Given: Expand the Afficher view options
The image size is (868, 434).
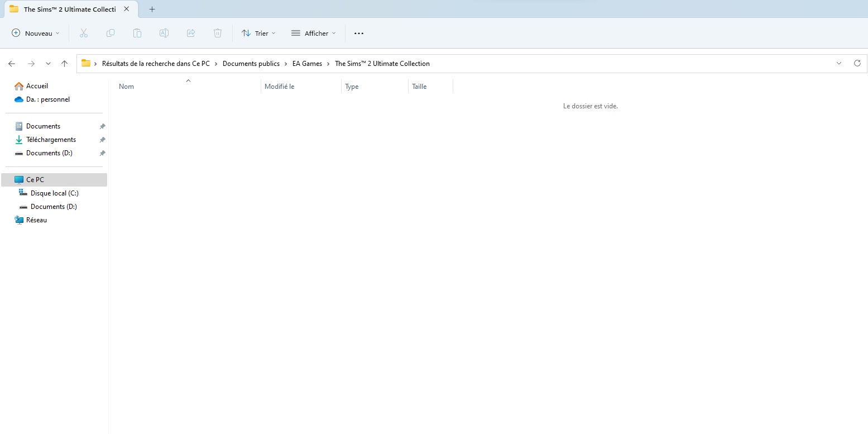Looking at the screenshot, I should click(x=314, y=34).
